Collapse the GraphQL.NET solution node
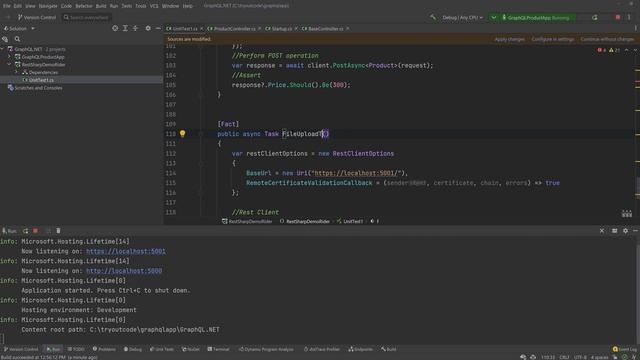Screen dimensions: 640x360 point(2,49)
